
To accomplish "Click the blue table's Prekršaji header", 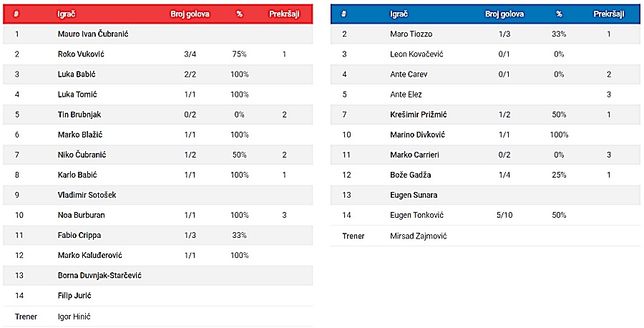I will tap(609, 14).
